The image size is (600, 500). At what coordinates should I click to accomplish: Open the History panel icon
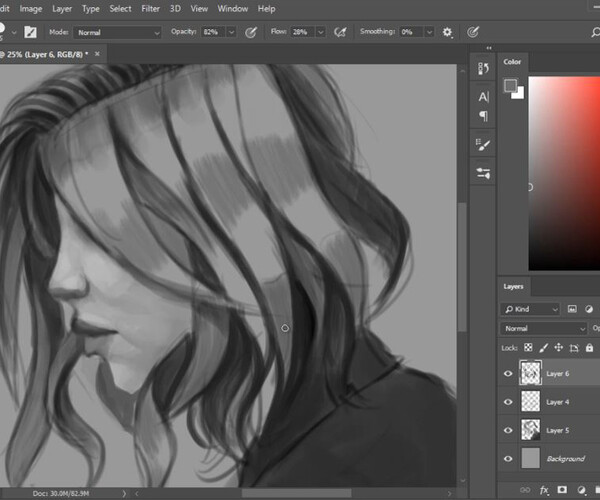(x=483, y=69)
